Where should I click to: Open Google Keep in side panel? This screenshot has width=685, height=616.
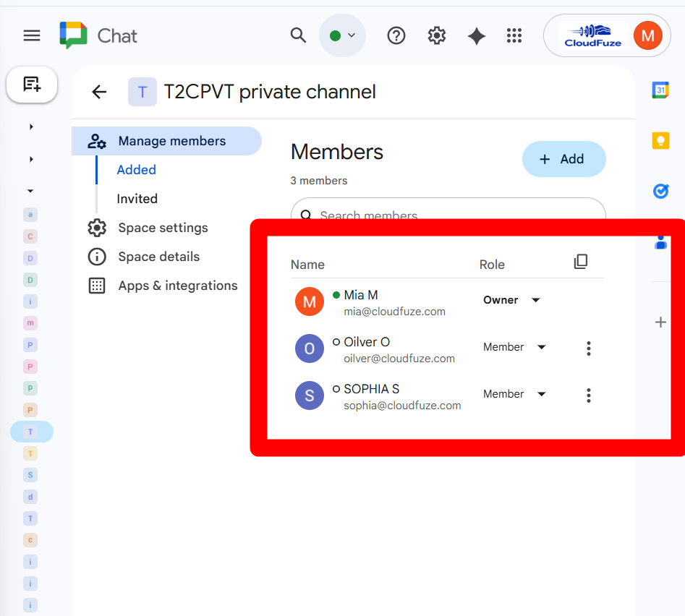[660, 140]
